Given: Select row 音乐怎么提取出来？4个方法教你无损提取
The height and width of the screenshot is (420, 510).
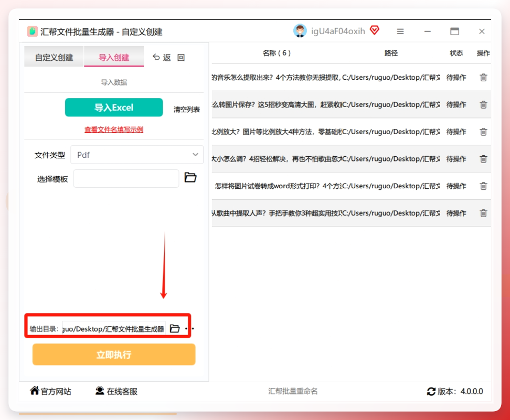Looking at the screenshot, I should 351,78.
